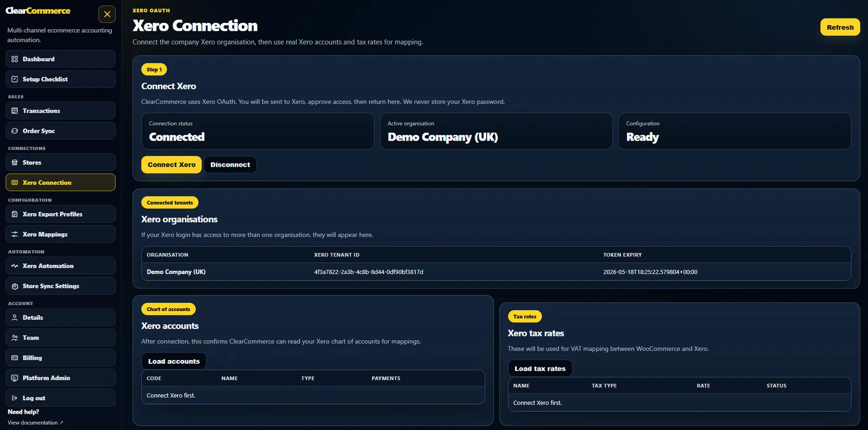Click the Log out arrow icon
This screenshot has width=868, height=430.
(x=15, y=398)
